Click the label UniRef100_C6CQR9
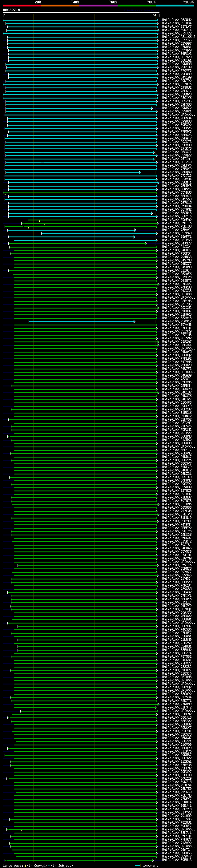The height and width of the screenshot is (868, 197). click(x=176, y=748)
